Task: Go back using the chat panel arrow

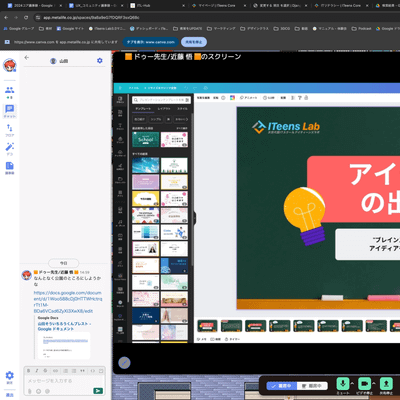Action: 27,57
